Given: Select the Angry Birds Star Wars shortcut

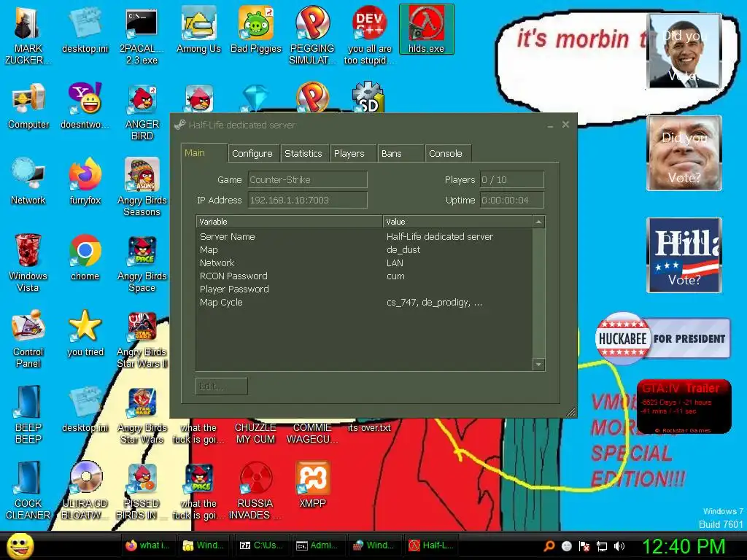Looking at the screenshot, I should tap(142, 416).
